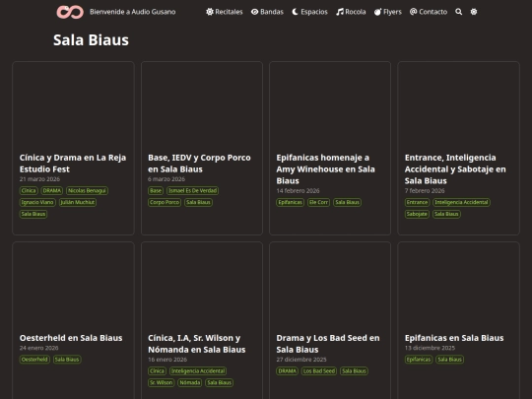Click Epifanicas tag in 13 diciembre card

[x=419, y=360]
